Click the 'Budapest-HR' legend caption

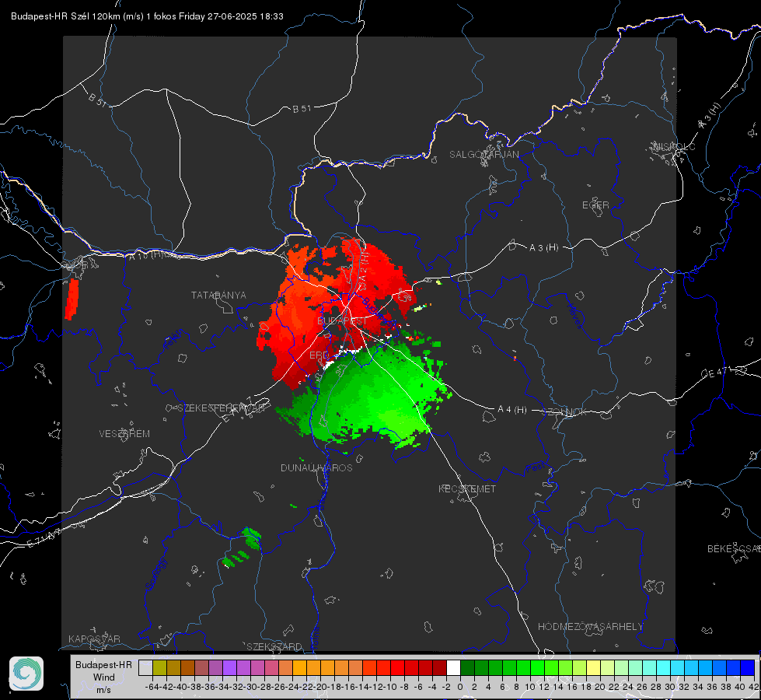pyautogui.click(x=103, y=664)
